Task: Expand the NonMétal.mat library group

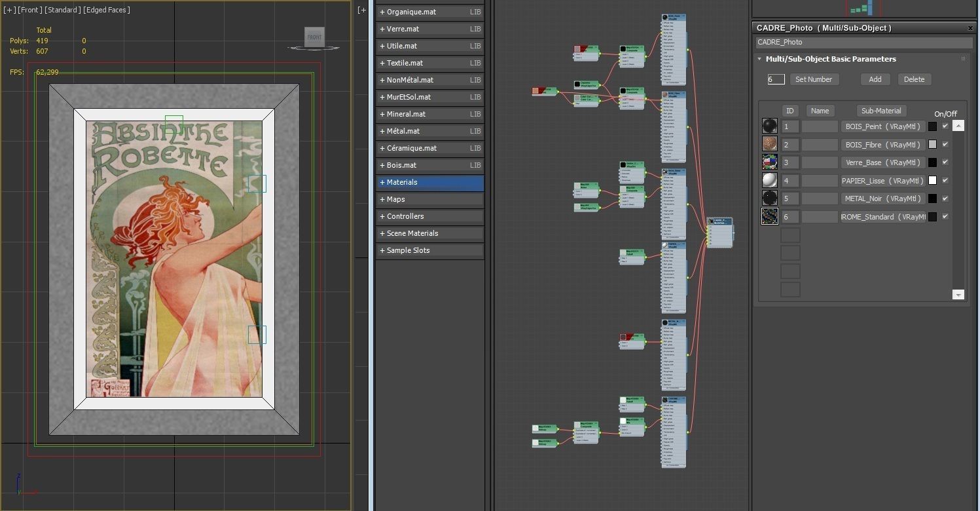Action: coord(430,80)
